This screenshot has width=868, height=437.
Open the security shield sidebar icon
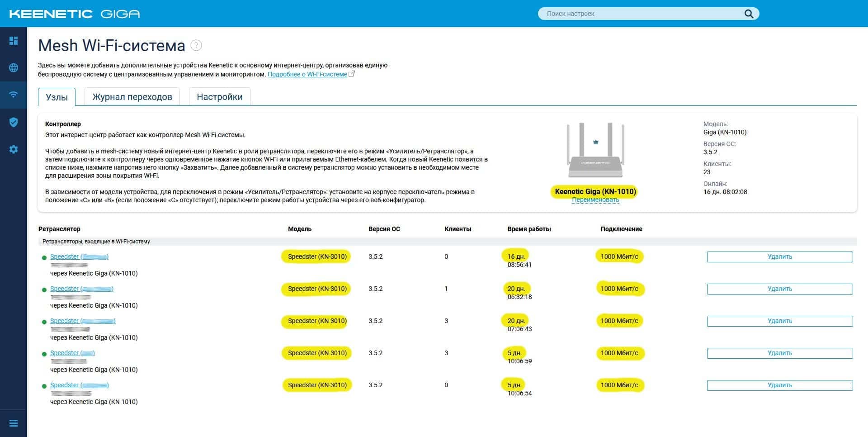(14, 122)
